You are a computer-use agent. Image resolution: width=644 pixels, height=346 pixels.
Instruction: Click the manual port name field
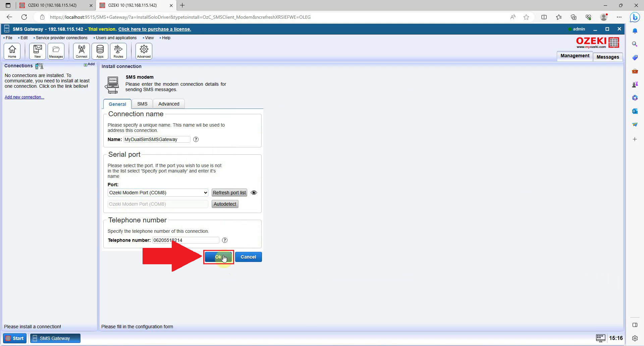pyautogui.click(x=158, y=204)
